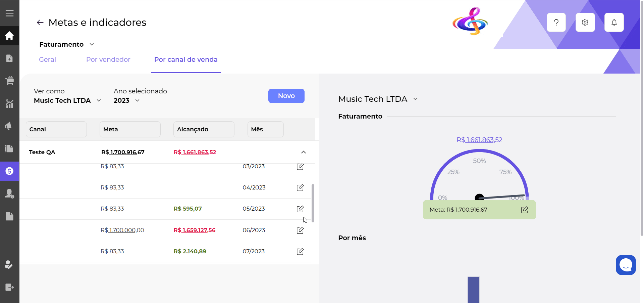Viewport: 644px width, 303px height.
Task: Edit the 06/2023 goal row
Action: pyautogui.click(x=300, y=230)
